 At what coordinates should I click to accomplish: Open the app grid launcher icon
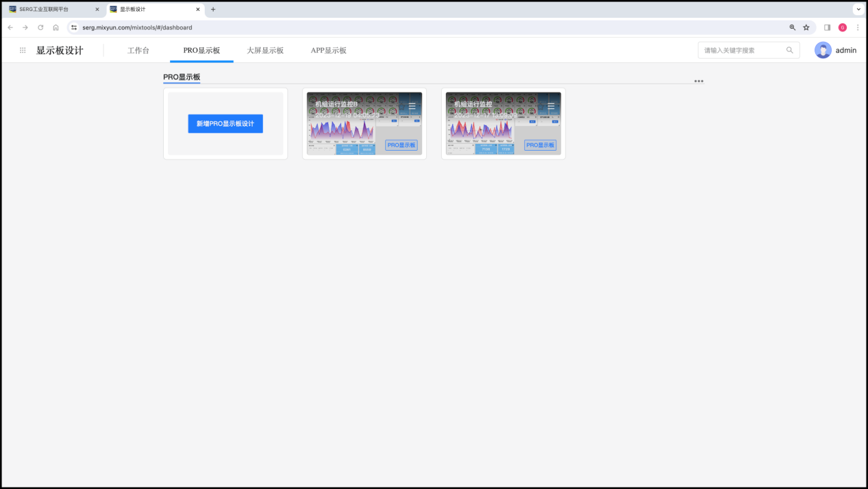(x=23, y=50)
